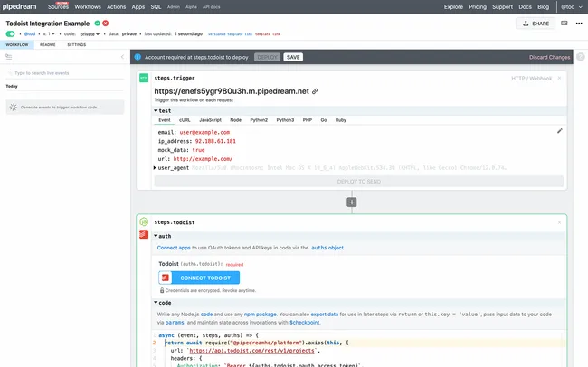588x367 pixels.
Task: Click the pipedream logo
Action: [20, 6]
